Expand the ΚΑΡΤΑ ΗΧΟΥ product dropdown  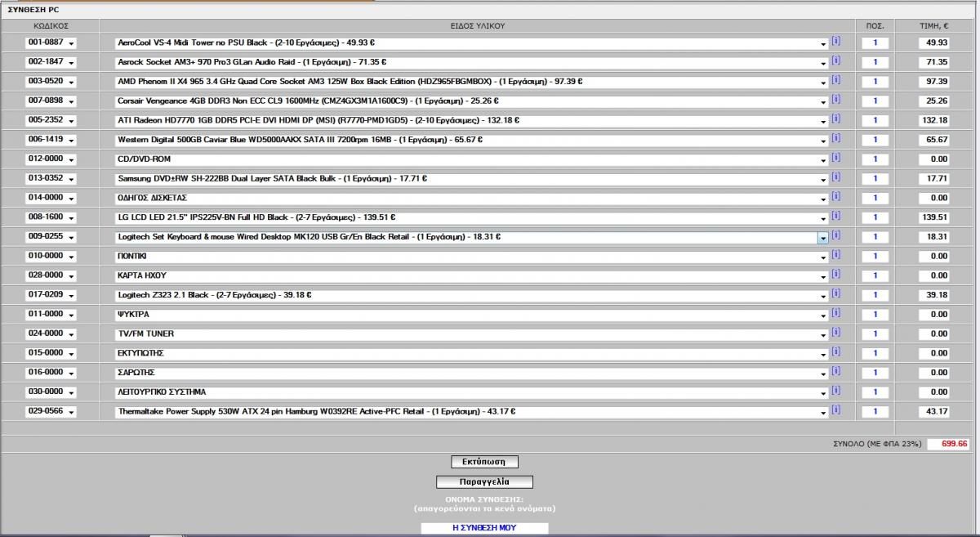(x=823, y=275)
